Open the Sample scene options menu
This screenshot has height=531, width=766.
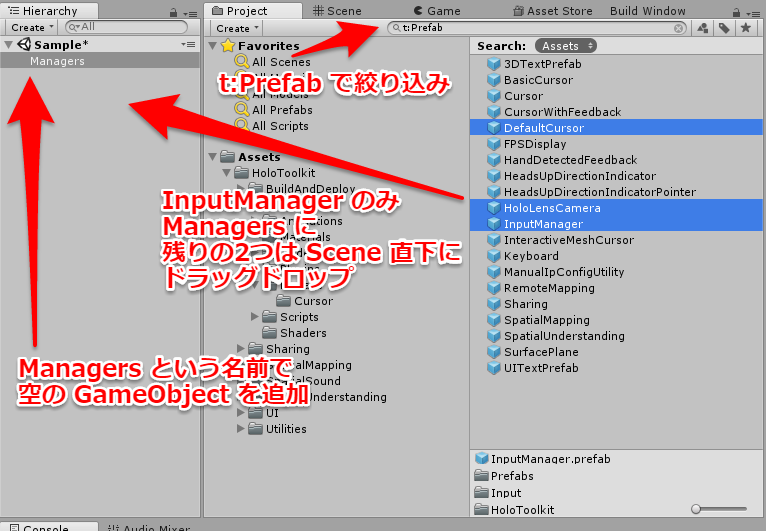point(188,44)
